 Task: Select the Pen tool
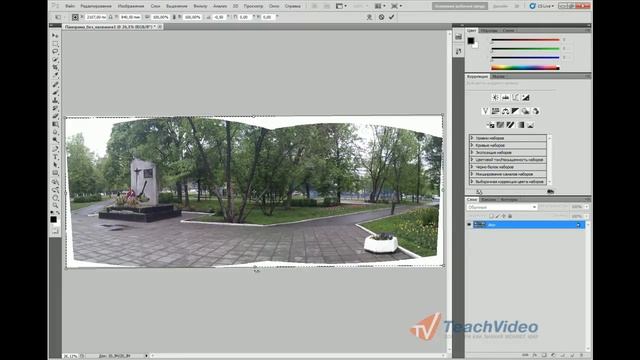pos(55,149)
